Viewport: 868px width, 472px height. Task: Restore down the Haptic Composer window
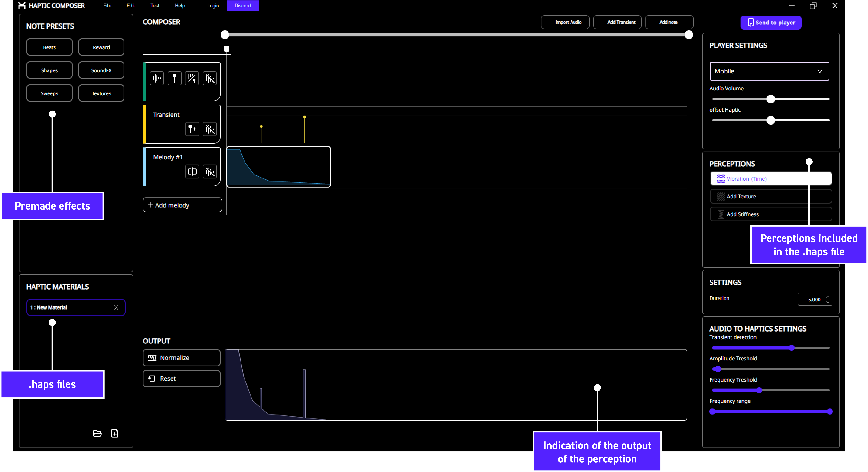(813, 6)
